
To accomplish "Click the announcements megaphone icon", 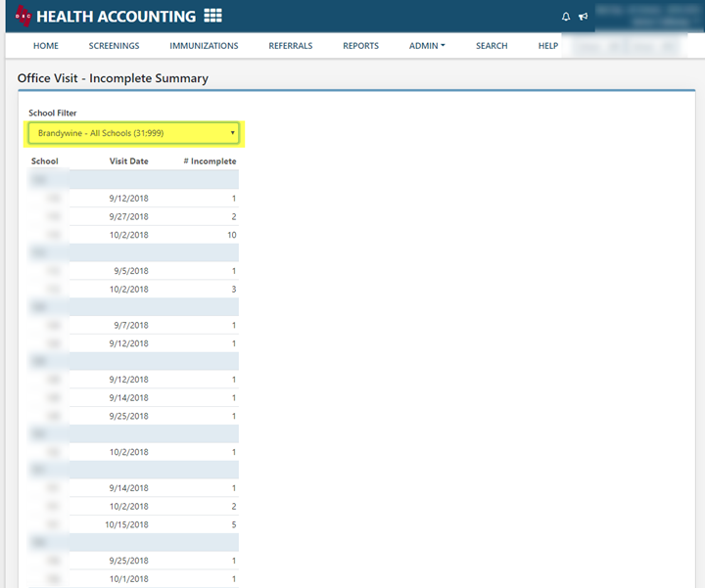I will [584, 17].
